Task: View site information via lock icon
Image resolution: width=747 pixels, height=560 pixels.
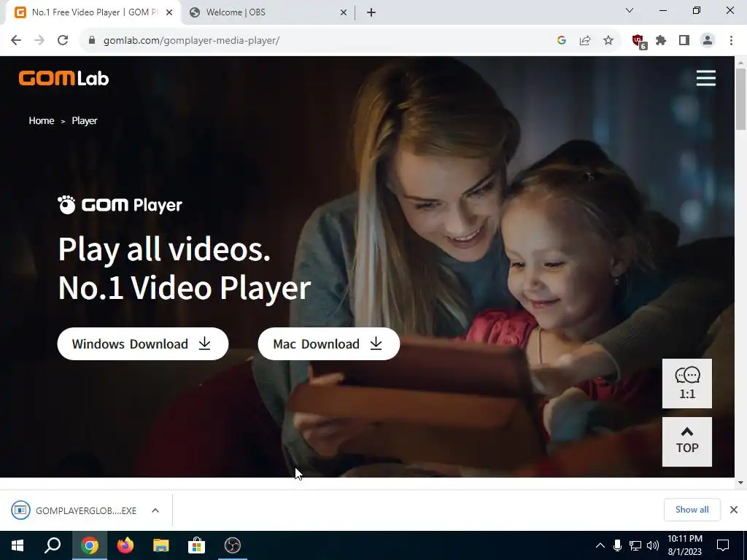Action: coord(92,41)
